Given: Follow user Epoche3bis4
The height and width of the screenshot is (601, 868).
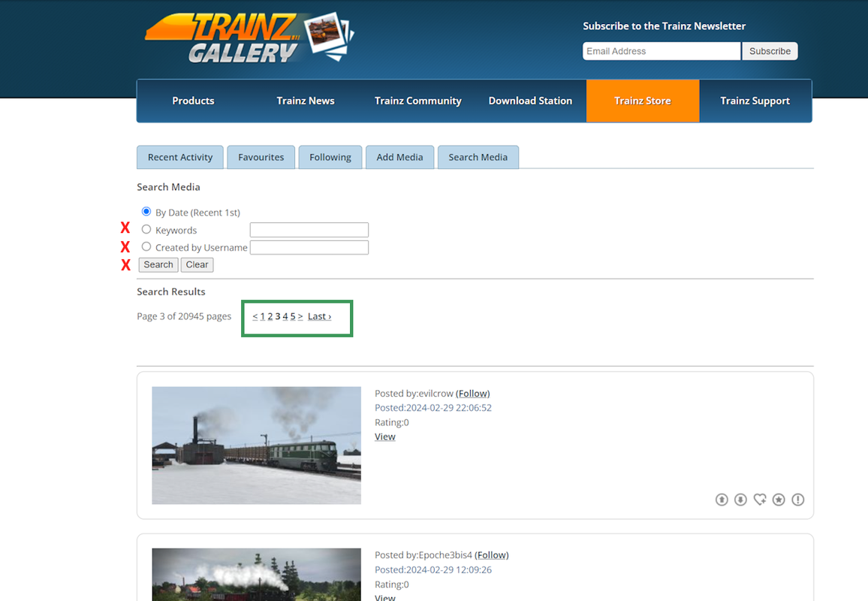Looking at the screenshot, I should (x=492, y=555).
